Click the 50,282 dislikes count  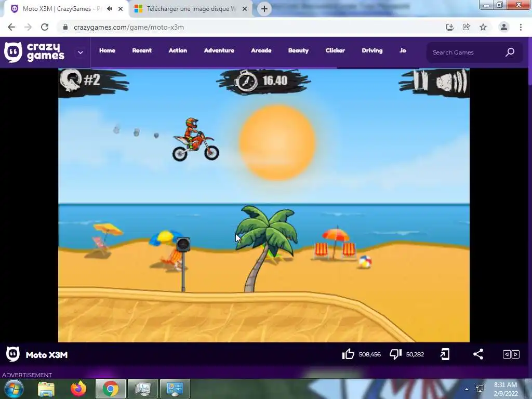point(415,354)
